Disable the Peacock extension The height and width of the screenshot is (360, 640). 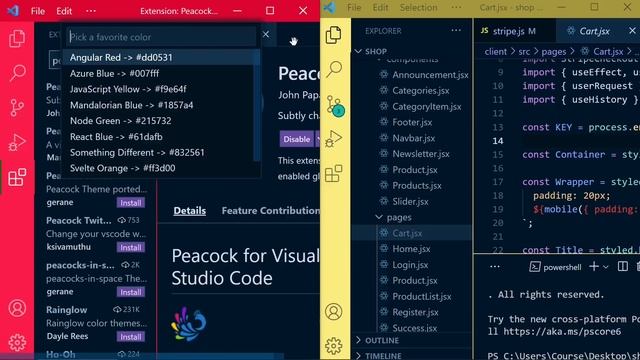pos(296,139)
